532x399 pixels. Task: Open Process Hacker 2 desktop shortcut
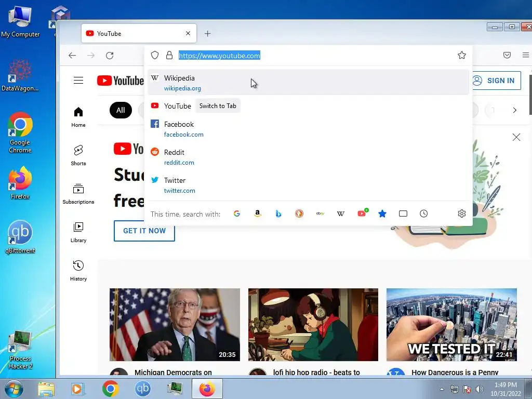point(20,351)
